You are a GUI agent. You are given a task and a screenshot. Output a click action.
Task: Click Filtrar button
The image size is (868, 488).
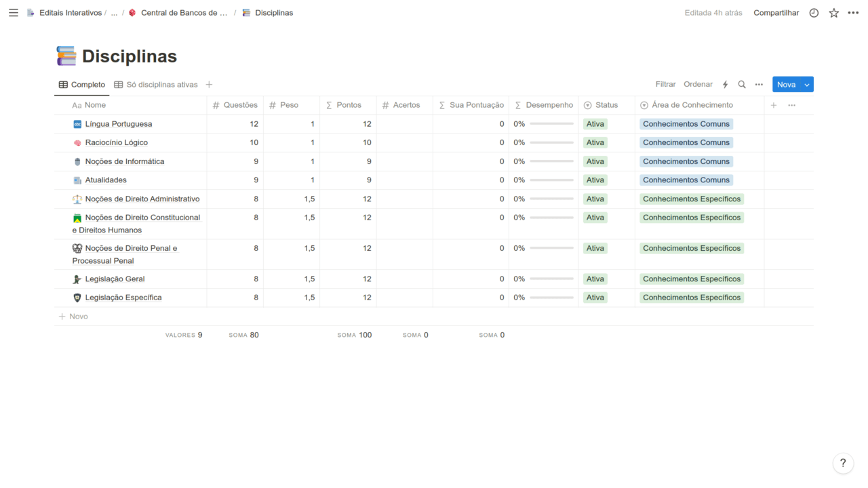665,85
